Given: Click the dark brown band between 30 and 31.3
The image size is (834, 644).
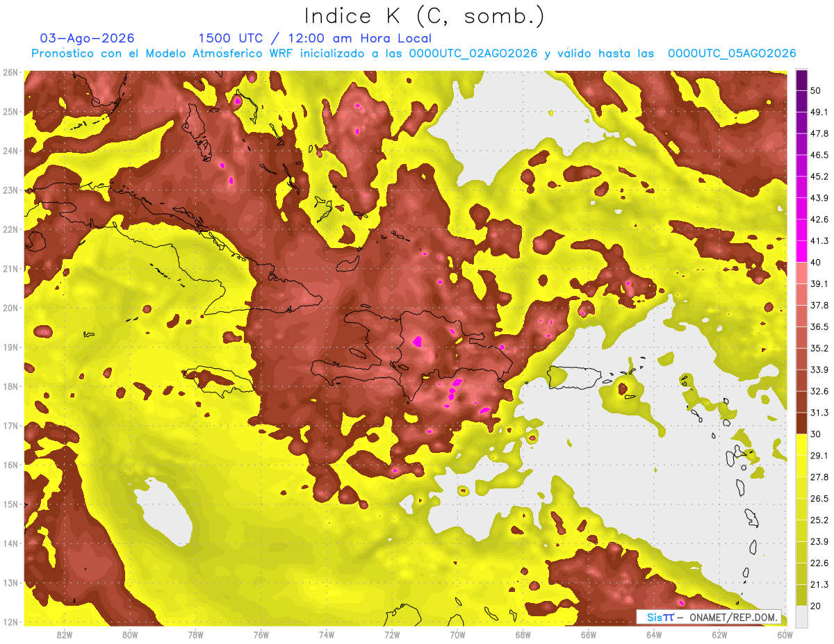Looking at the screenshot, I should pyautogui.click(x=801, y=423).
